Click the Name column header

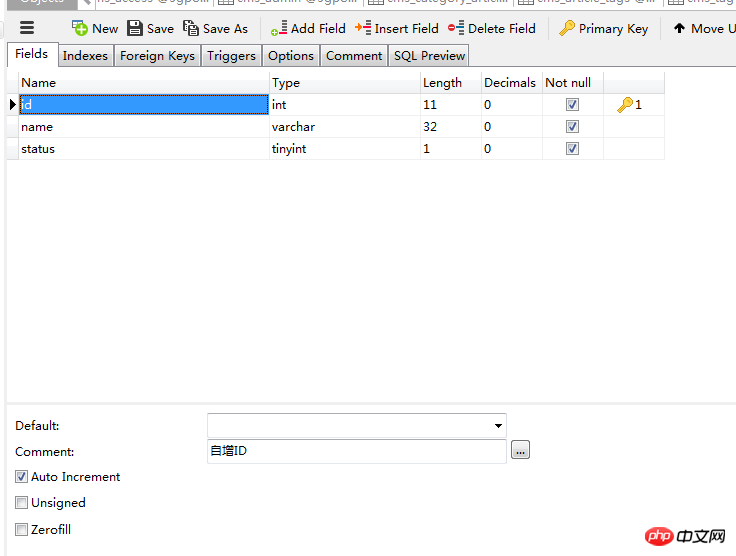144,83
